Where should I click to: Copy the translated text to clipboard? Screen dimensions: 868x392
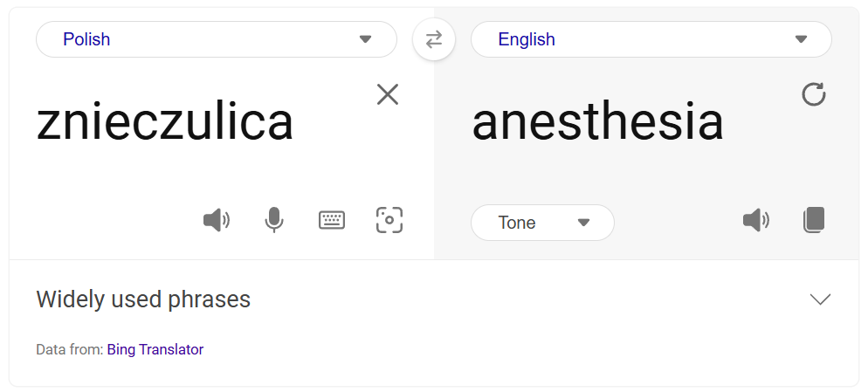click(814, 220)
